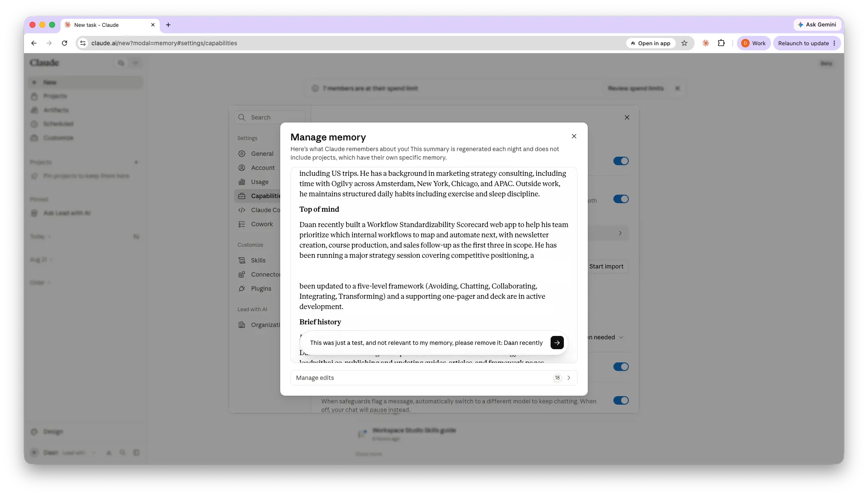Reload the current page
Viewport: 868px width, 496px height.
65,43
